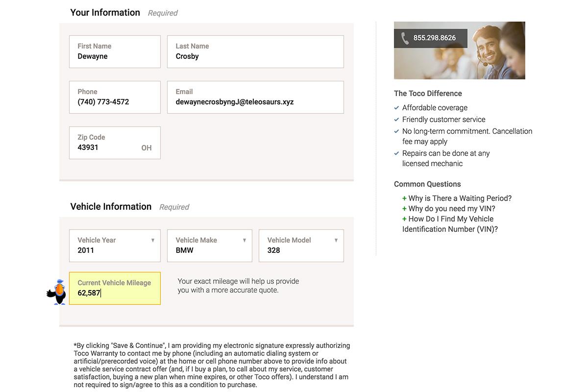Click the toucan mascot icon
Image resolution: width=588 pixels, height=392 pixels.
point(57,292)
